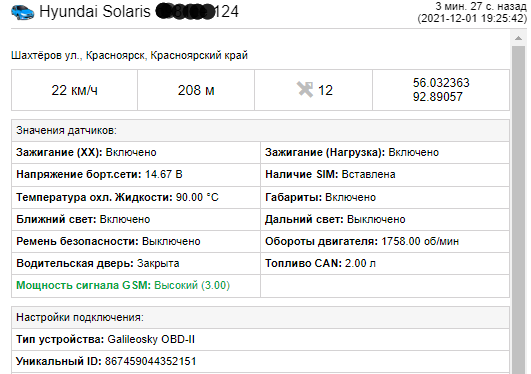Click the Уникальный ID number
Image resolution: width=531 pixels, height=374 pixels.
(151, 361)
